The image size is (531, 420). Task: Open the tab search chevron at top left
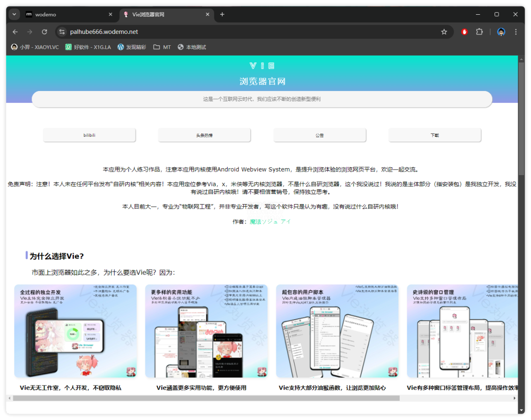click(x=14, y=14)
